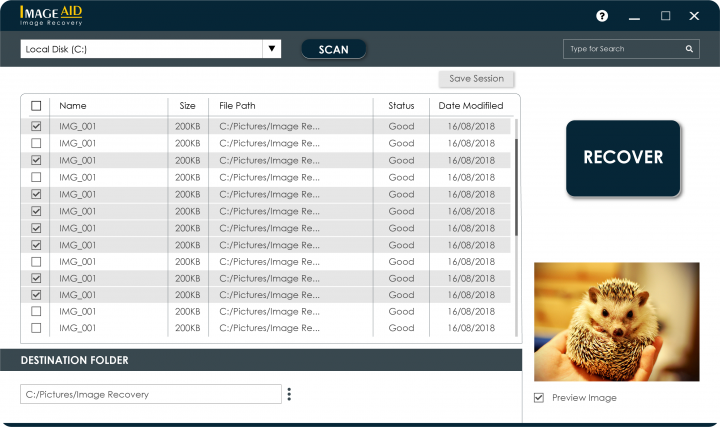Click the Save Session button
The image size is (720, 427).
pos(476,79)
